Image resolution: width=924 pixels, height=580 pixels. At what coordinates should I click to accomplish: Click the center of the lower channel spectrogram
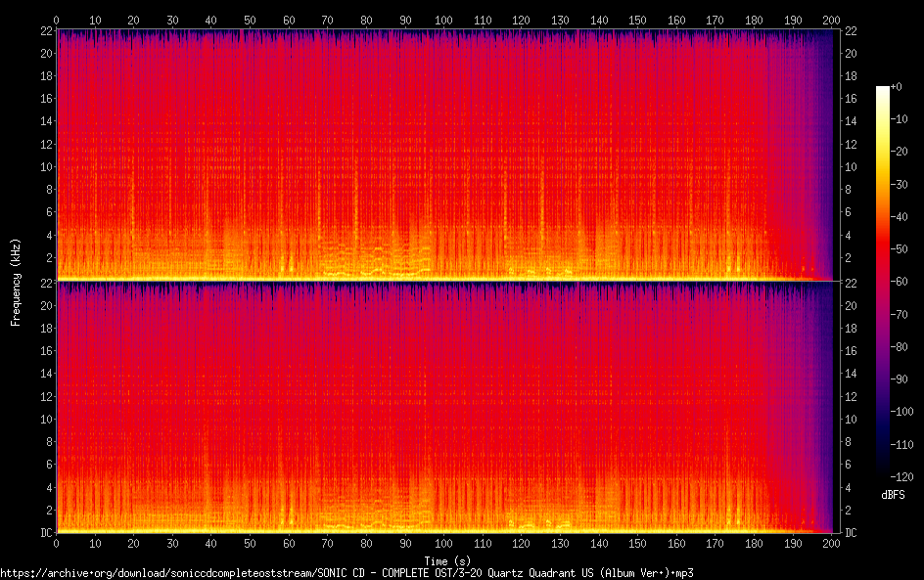point(443,407)
